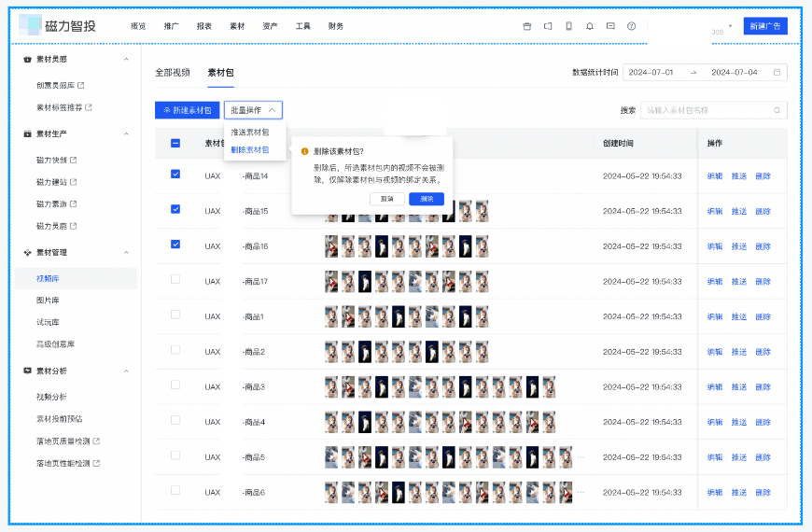Click external link icon beside 素材标签推荐

[x=89, y=107]
